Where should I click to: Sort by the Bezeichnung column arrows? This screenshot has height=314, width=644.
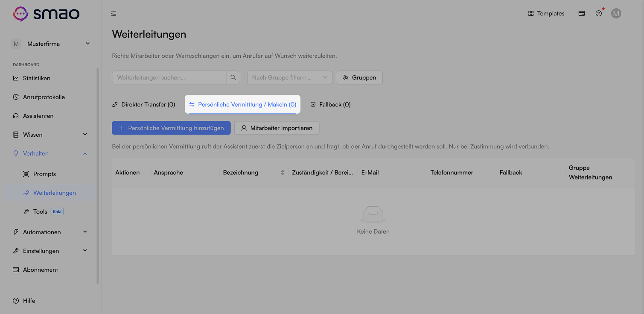283,173
